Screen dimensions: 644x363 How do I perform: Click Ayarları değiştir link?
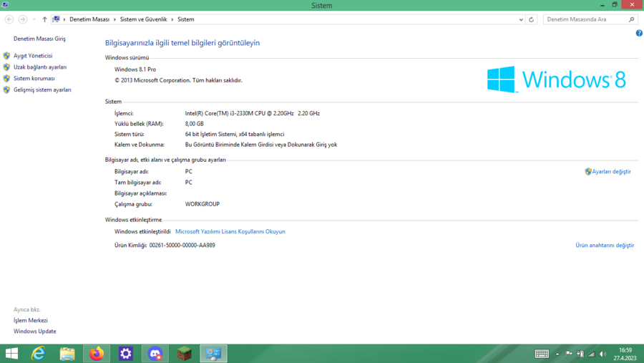611,172
